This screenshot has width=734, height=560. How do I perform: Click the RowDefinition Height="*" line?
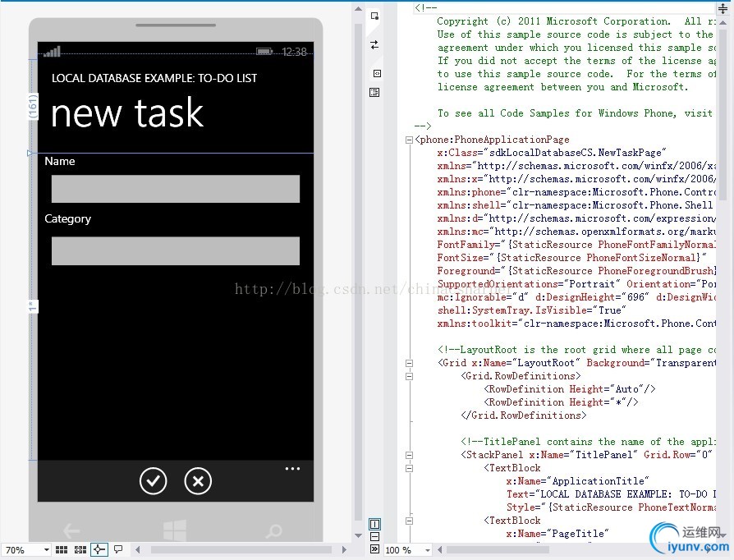coord(561,402)
